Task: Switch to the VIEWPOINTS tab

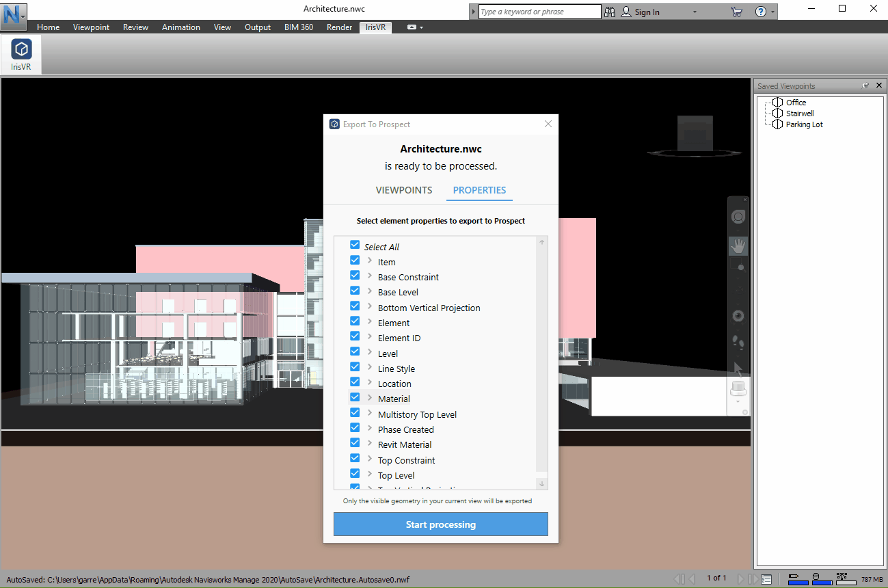Action: tap(404, 190)
